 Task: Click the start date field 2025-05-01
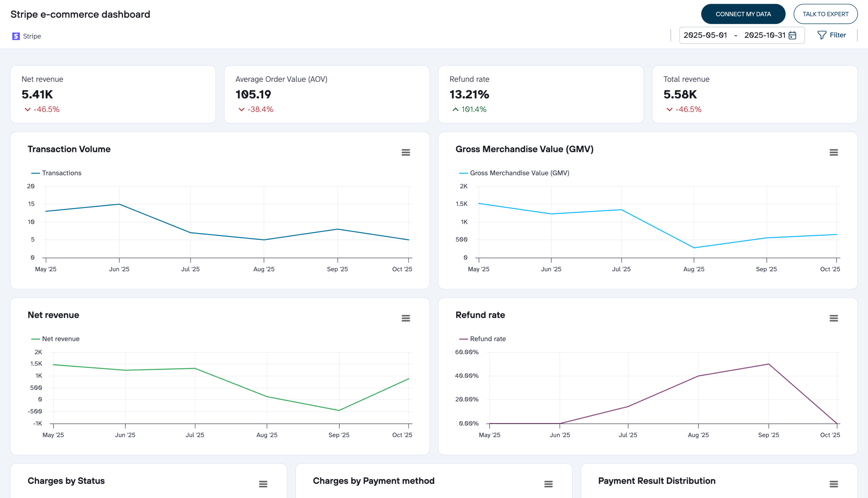pos(706,35)
